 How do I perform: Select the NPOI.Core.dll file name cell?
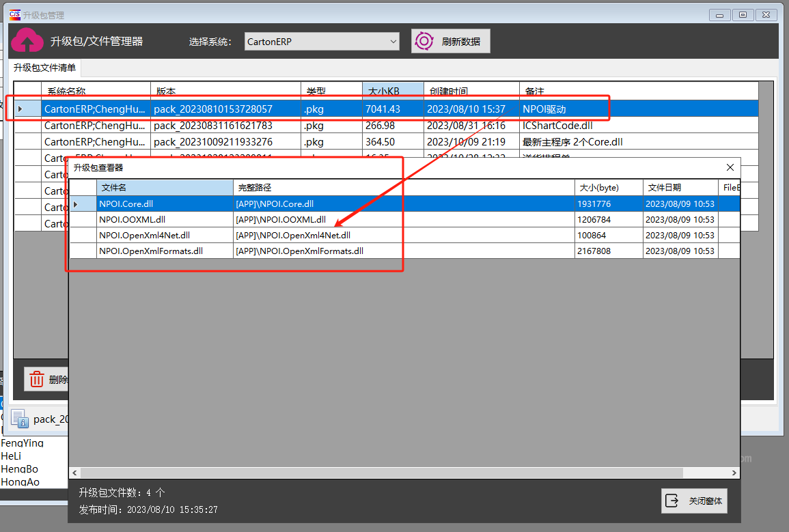click(x=165, y=204)
